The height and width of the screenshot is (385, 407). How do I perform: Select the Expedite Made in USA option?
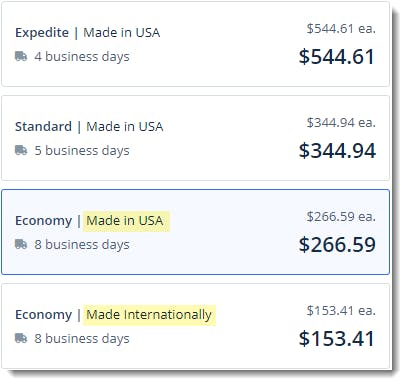pyautogui.click(x=196, y=44)
